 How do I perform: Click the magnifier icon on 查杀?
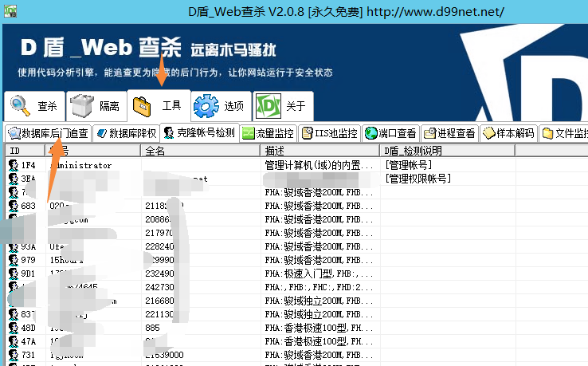20,106
